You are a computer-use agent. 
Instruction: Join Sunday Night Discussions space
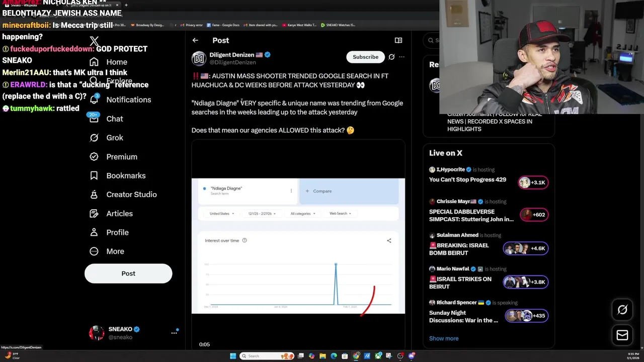coord(463,316)
